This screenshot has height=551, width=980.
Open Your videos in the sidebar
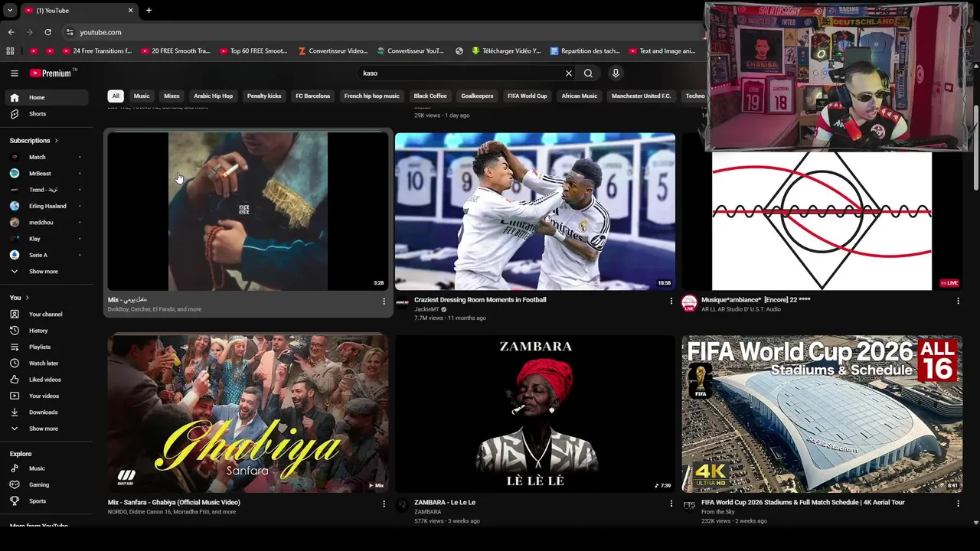click(x=46, y=396)
